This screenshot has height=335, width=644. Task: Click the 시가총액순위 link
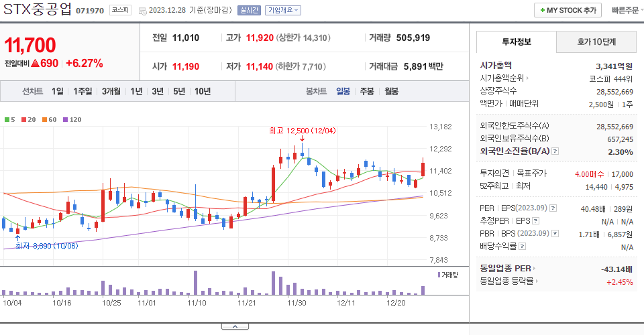point(502,78)
